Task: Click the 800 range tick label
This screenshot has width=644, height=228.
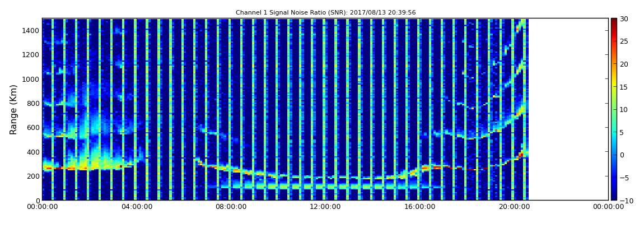Action: tap(33, 103)
